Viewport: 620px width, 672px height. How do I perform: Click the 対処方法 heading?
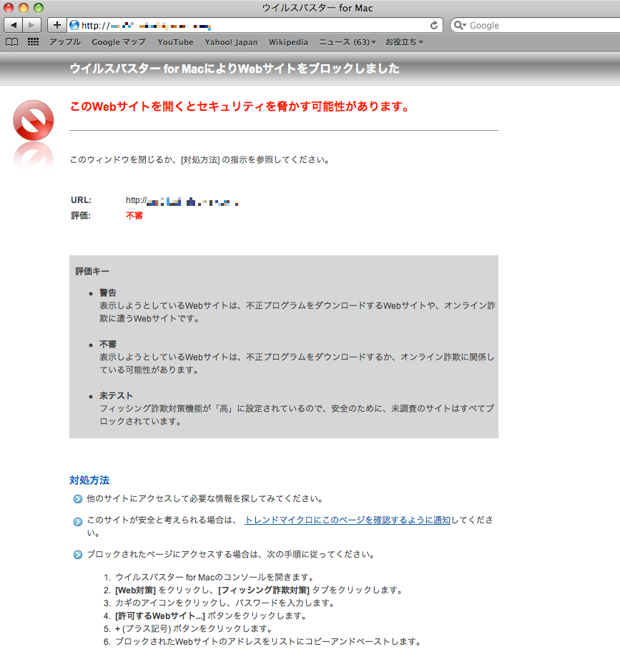pos(89,480)
